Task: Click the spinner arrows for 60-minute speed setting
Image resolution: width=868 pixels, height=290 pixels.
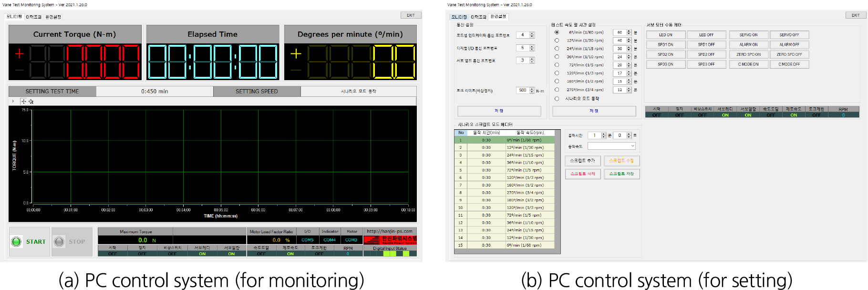Action: pyautogui.click(x=629, y=32)
